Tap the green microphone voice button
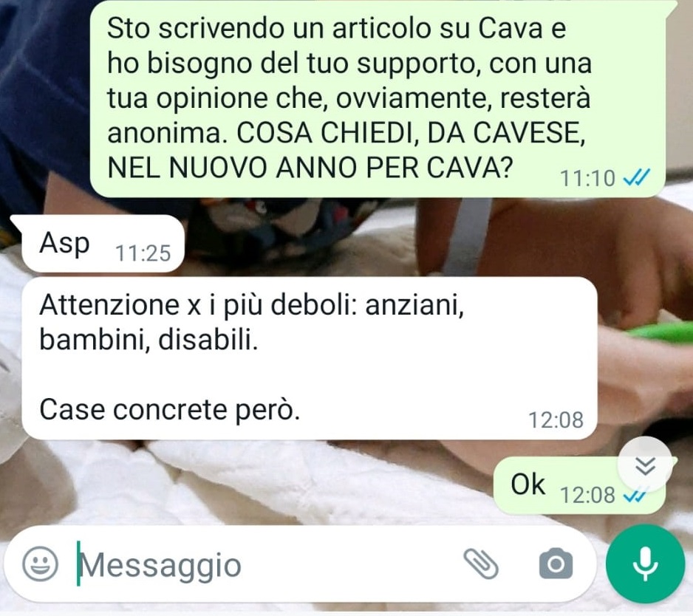693x616 pixels. pos(645,564)
